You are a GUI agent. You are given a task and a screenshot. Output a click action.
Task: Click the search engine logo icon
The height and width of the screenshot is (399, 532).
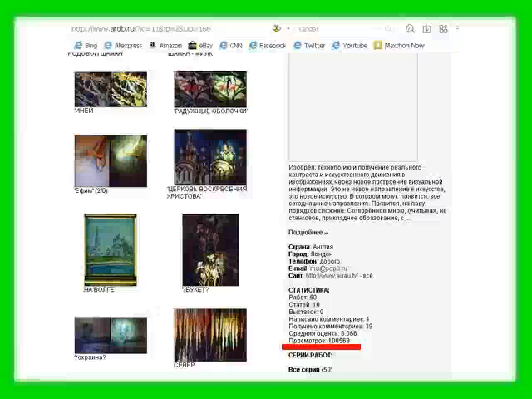point(277,29)
